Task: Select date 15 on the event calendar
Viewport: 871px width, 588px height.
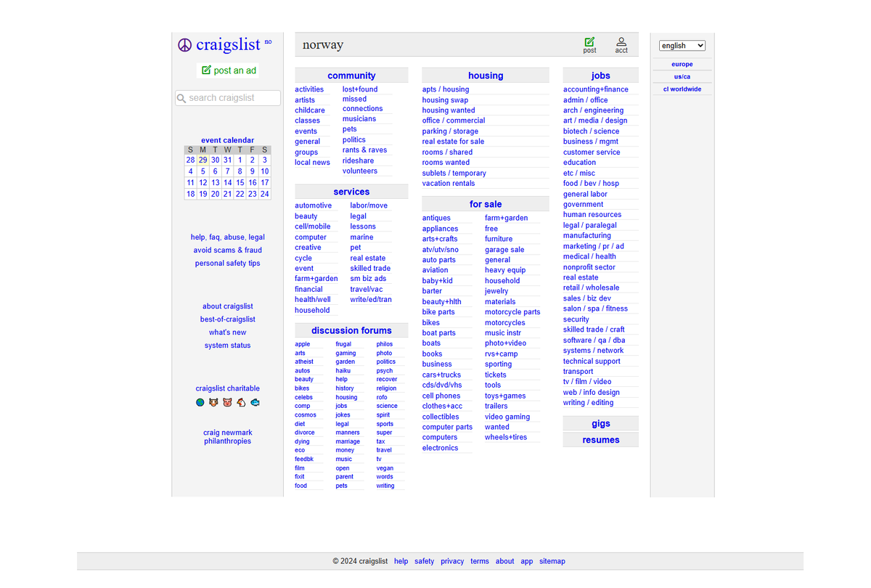Action: (240, 183)
